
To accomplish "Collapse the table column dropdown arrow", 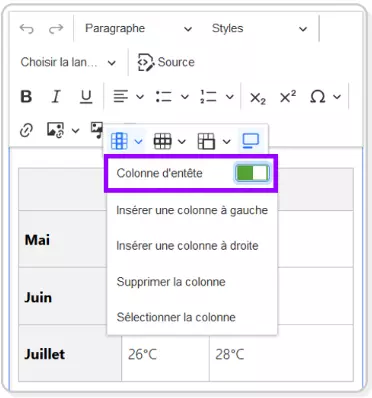I will (139, 142).
